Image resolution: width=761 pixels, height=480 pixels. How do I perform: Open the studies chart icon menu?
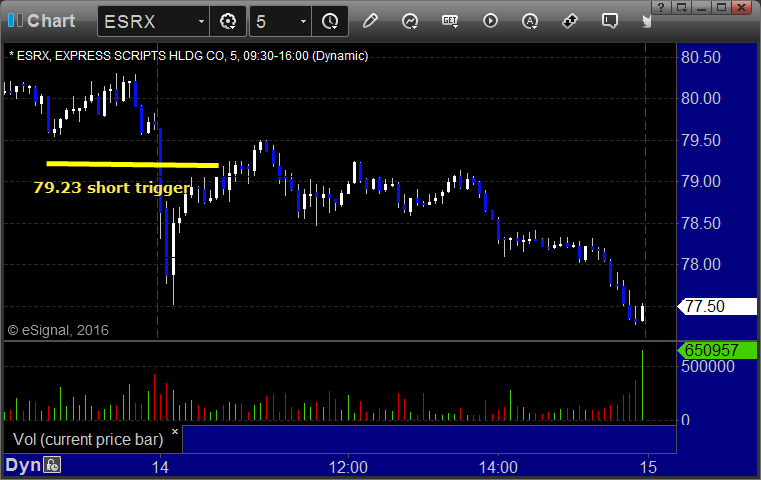410,21
